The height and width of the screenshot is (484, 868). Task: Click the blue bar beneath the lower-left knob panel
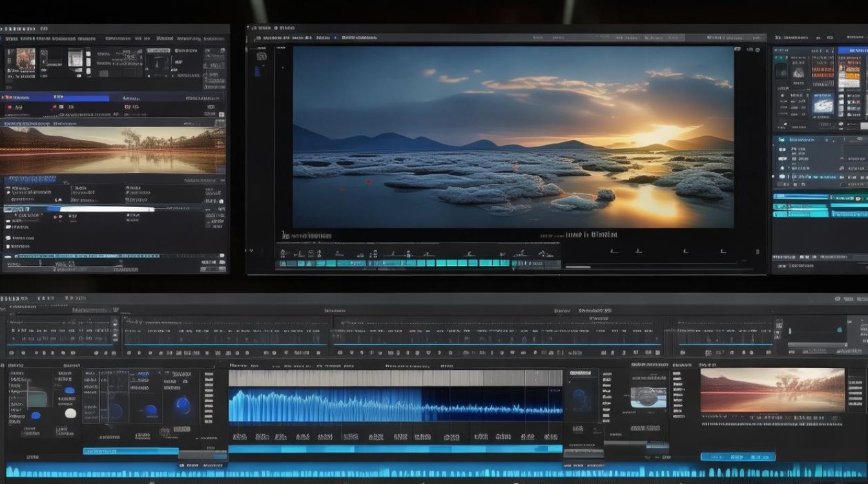point(130,451)
